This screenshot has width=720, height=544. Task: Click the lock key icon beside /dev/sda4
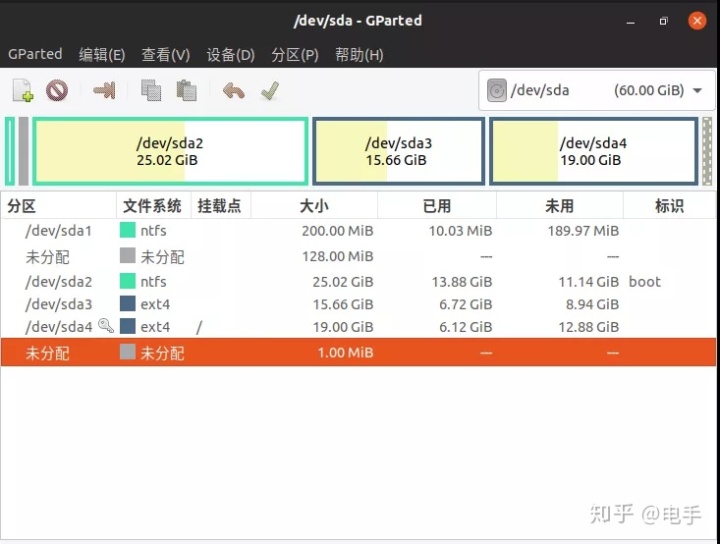point(106,325)
